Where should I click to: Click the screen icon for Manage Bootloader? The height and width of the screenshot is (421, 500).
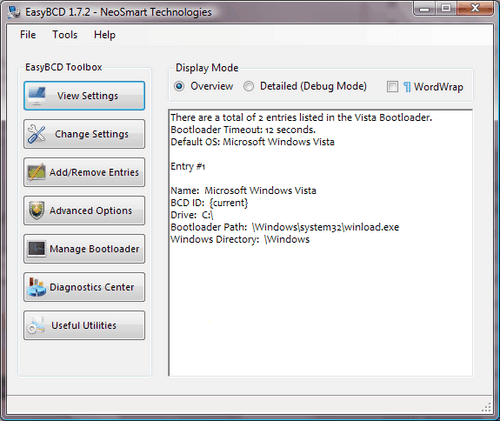click(36, 249)
